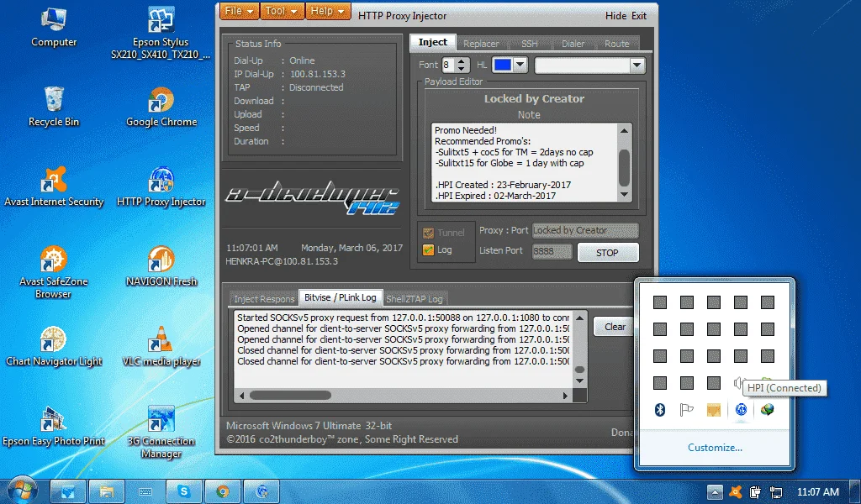Screen dimensions: 861x504
Task: Click the blue HL color swatch
Action: pyautogui.click(x=503, y=65)
